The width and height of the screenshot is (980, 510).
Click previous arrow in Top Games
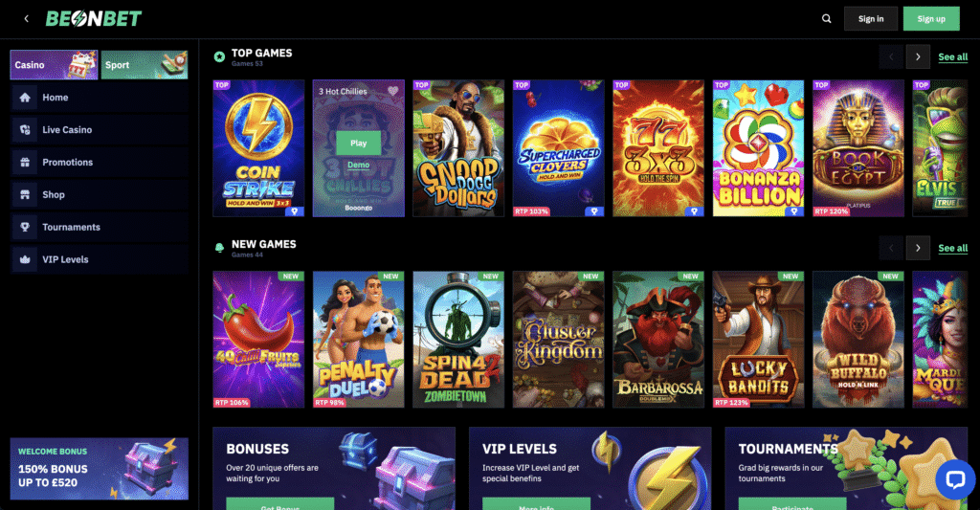click(891, 56)
